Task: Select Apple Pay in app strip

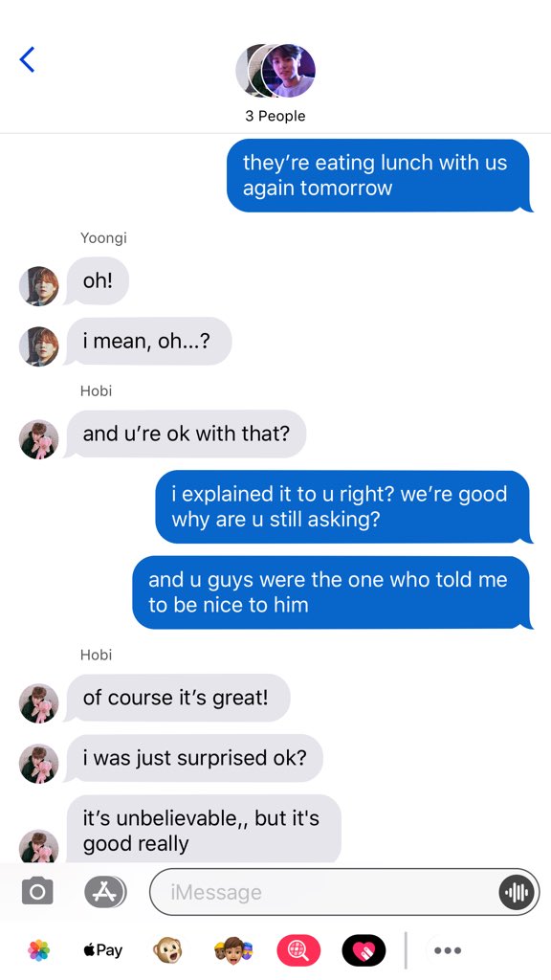Action: pos(103,950)
